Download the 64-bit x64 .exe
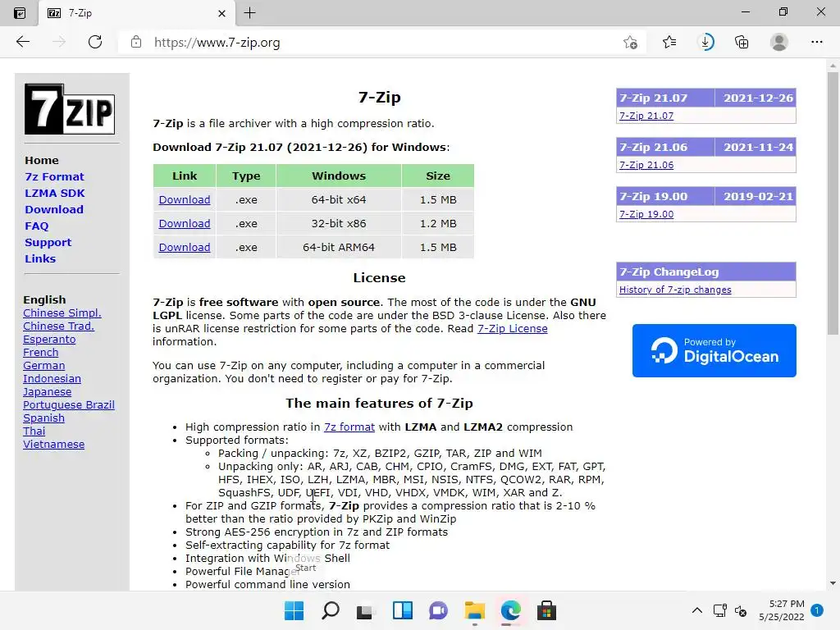 tap(185, 200)
